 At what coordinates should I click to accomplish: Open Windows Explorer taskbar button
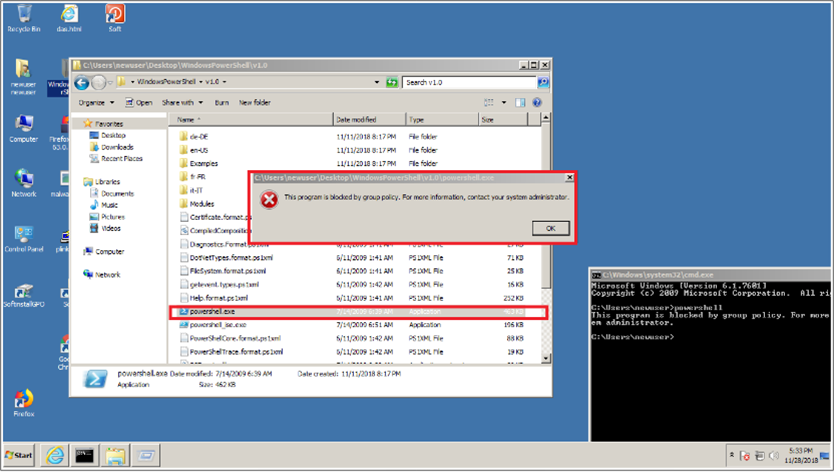115,456
